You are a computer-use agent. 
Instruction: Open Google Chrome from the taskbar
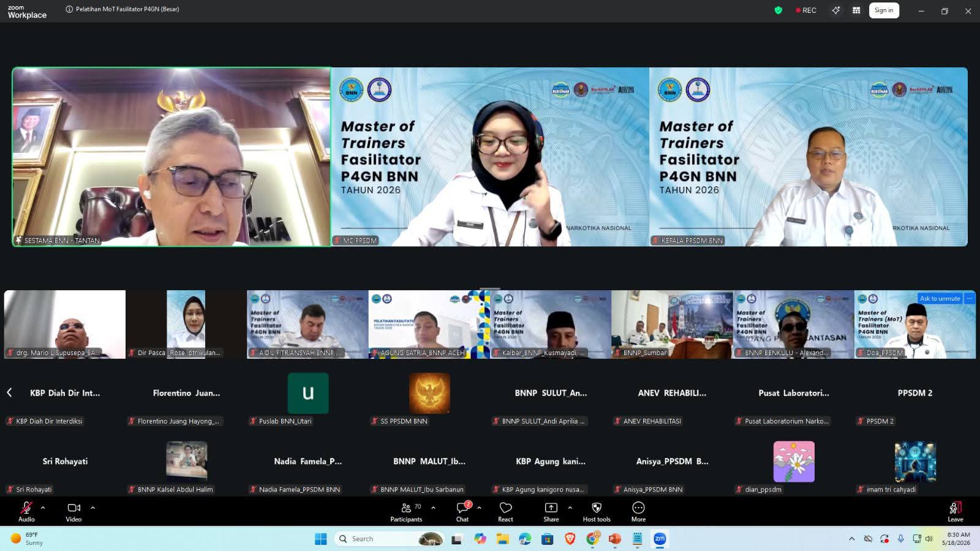[592, 539]
